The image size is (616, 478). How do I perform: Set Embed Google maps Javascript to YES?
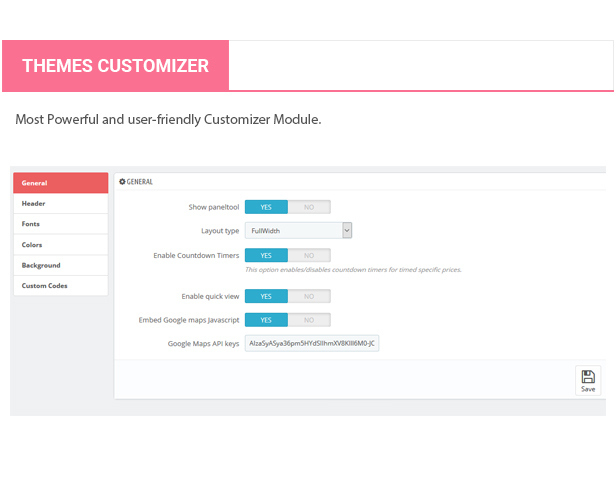[x=266, y=320]
